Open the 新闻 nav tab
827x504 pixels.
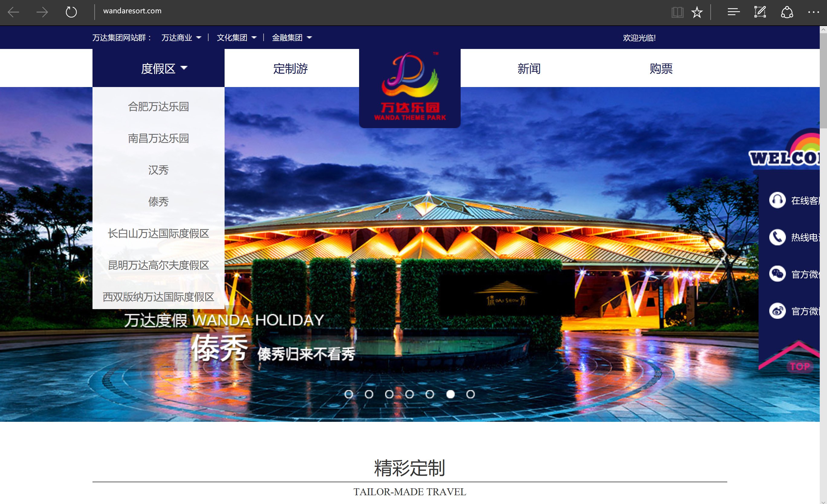click(x=529, y=69)
